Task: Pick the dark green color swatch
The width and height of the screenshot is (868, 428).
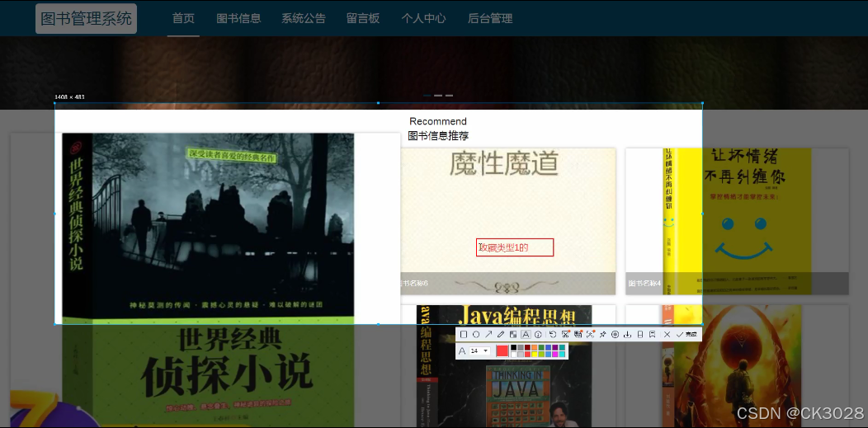Action: 541,347
